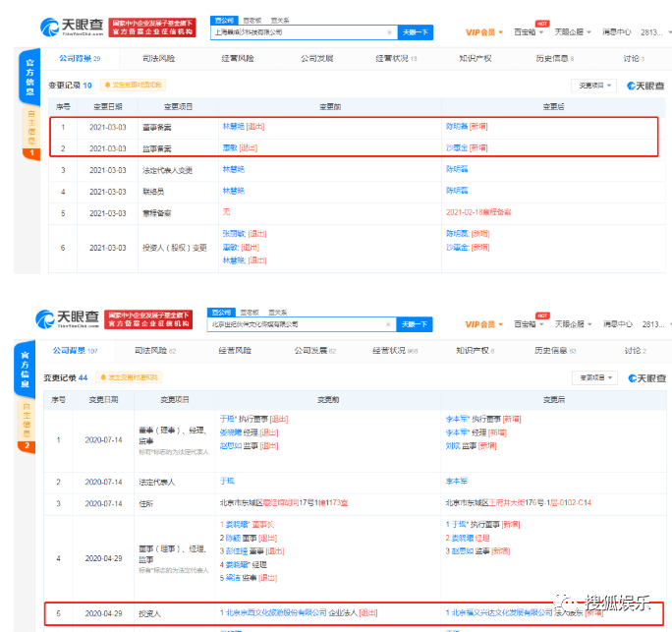Open the 变更项目 filter dropdown for 变更记录 44
This screenshot has height=632, width=672.
pos(594,377)
